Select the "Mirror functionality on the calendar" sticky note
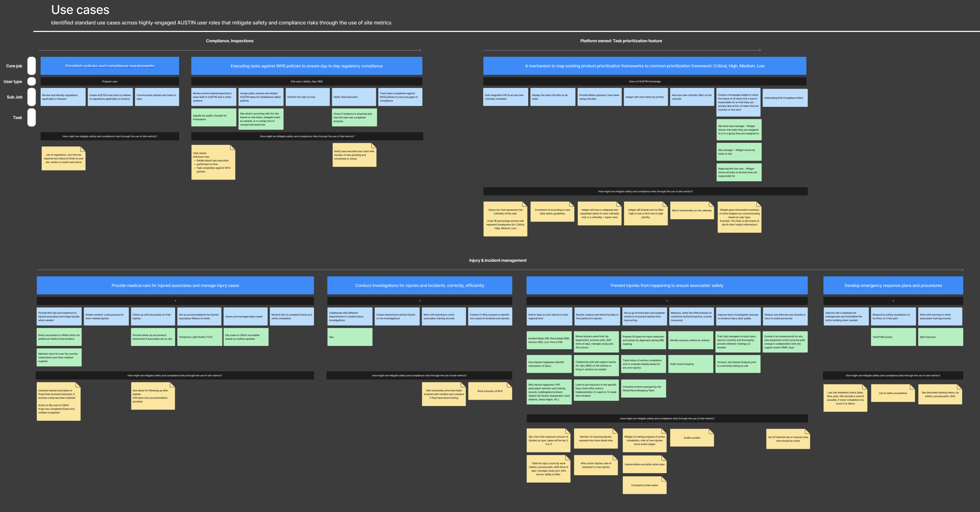The height and width of the screenshot is (512, 980). tap(692, 211)
